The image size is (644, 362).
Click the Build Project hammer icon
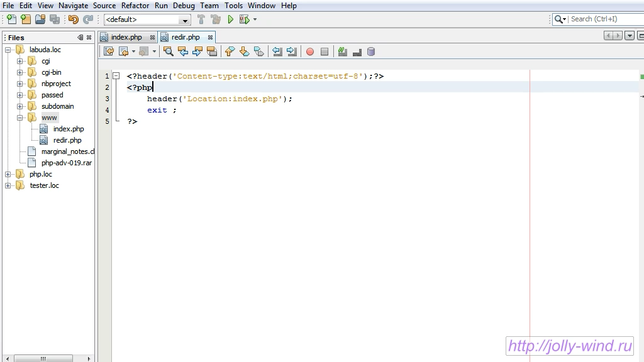[x=201, y=19]
